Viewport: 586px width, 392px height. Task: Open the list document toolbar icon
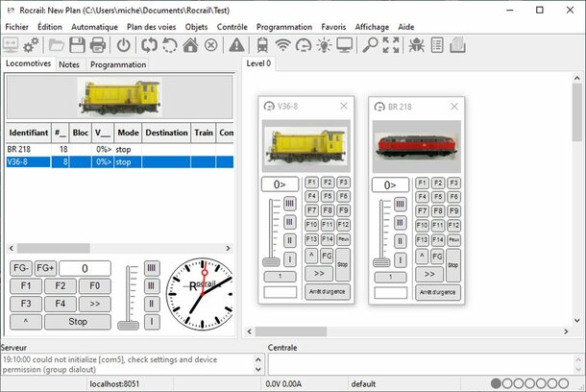click(437, 45)
